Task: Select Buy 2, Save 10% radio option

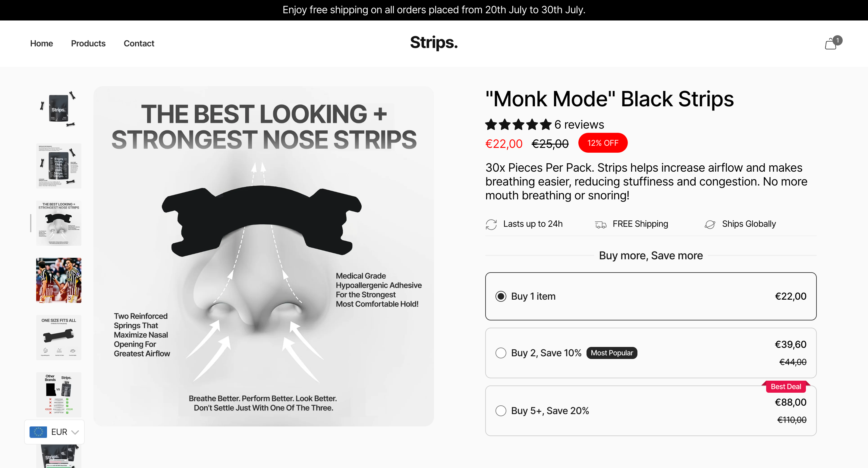Action: coord(501,353)
